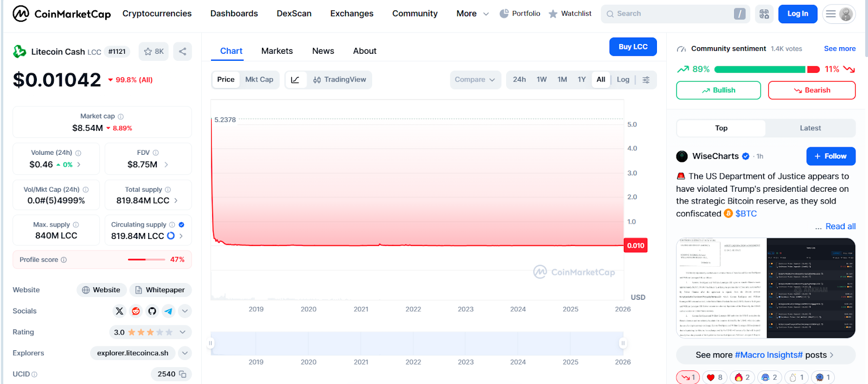Expand the Explorers list chevron

coord(185,353)
